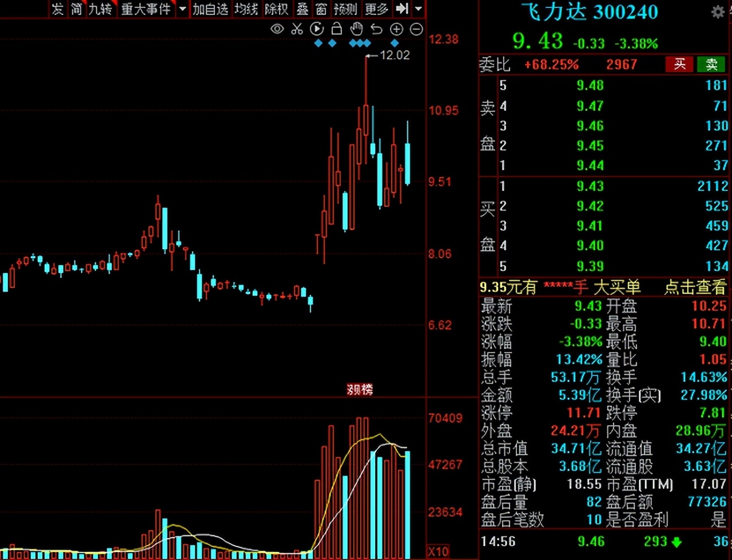This screenshot has width=732, height=560.
Task: Toggle the 均线 moving average display
Action: coord(246,9)
